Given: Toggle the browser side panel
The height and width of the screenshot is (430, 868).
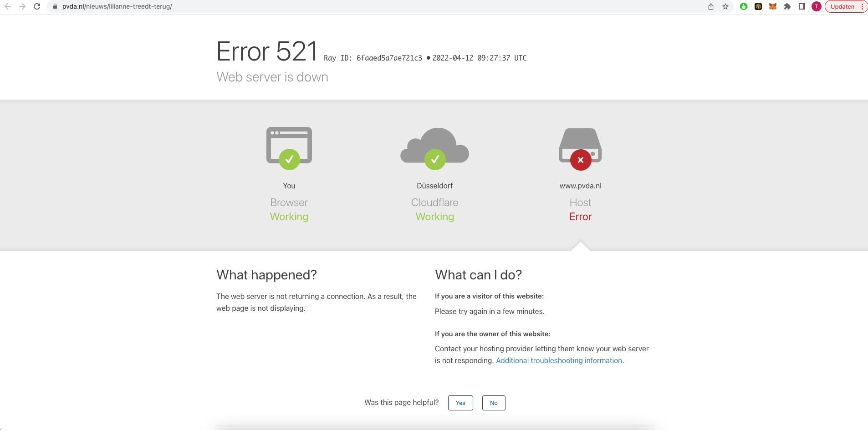Looking at the screenshot, I should pos(802,6).
